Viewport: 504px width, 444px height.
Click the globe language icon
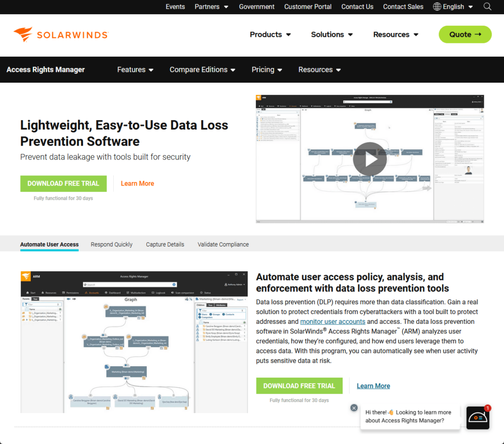[x=437, y=7]
